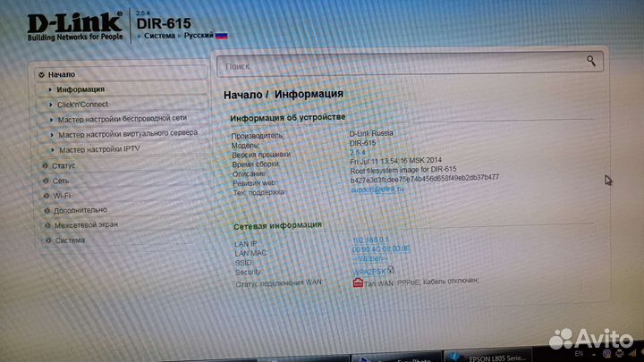644x362 pixels.
Task: Click the web revision hash value
Action: (425, 179)
